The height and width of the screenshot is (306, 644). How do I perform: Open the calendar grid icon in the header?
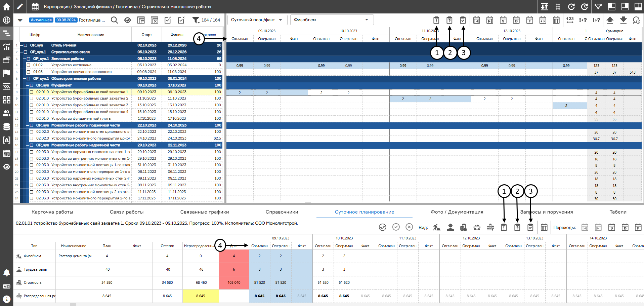(x=35, y=6)
